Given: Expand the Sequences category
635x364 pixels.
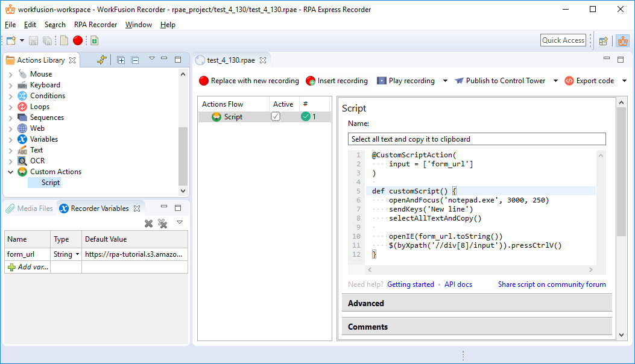Looking at the screenshot, I should [x=11, y=118].
